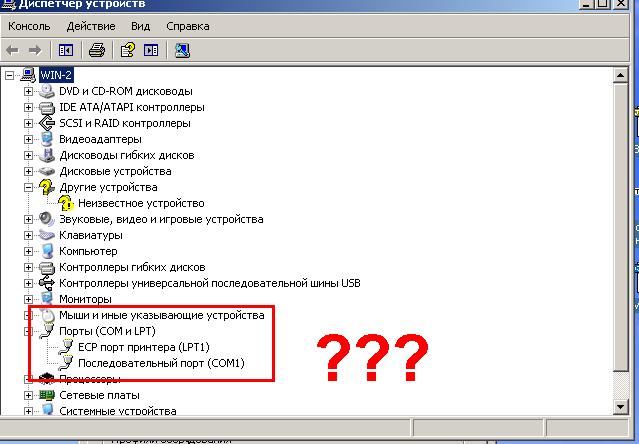Image resolution: width=639 pixels, height=444 pixels.
Task: Expand IDE ATA/ATAPI контроллеры node
Action: pyautogui.click(x=28, y=108)
